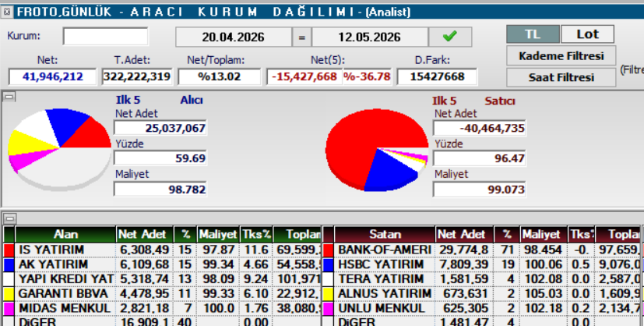Sort buyers by Tks% column
This screenshot has height=326, width=644.
click(256, 234)
